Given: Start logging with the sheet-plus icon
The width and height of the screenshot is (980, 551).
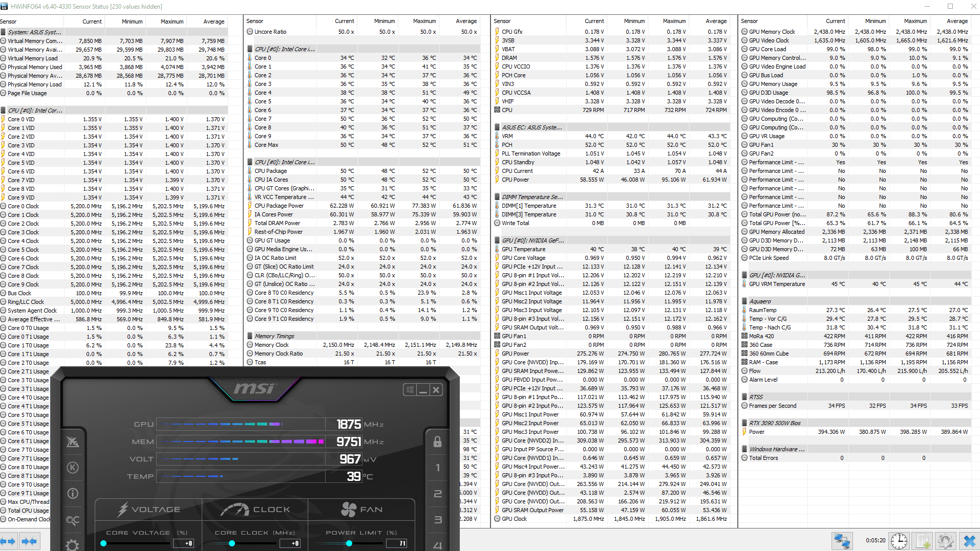Looking at the screenshot, I should tap(923, 541).
